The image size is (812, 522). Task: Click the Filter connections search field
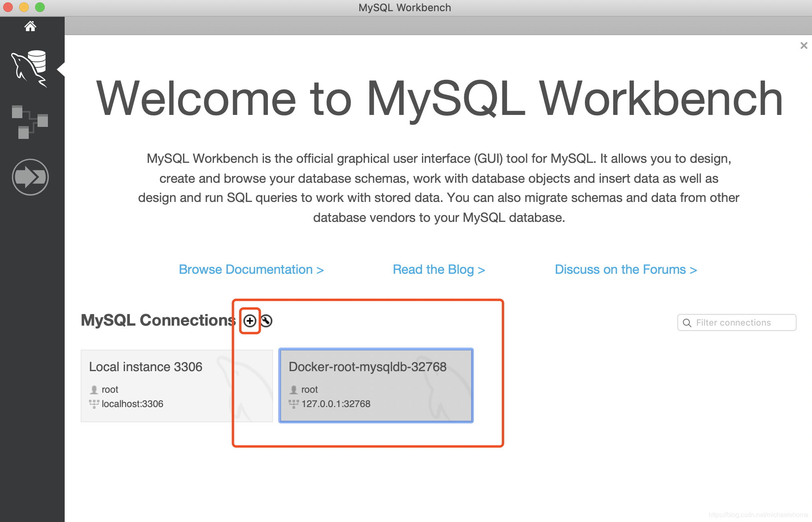point(743,323)
